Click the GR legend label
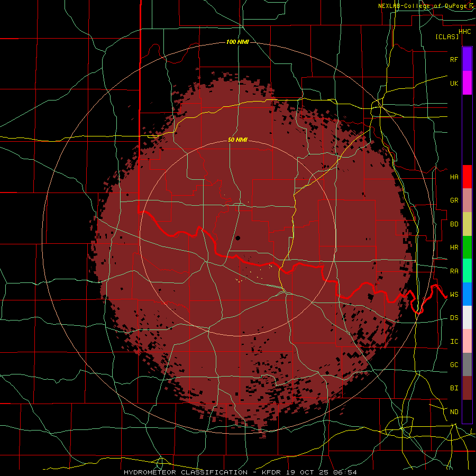Viewport: 476px width, 476px height. point(454,200)
